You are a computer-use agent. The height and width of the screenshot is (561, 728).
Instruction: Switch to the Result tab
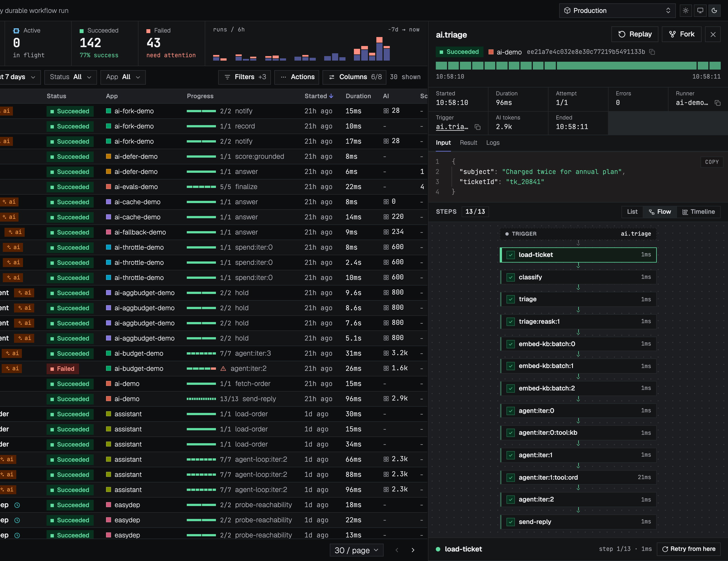[468, 143]
